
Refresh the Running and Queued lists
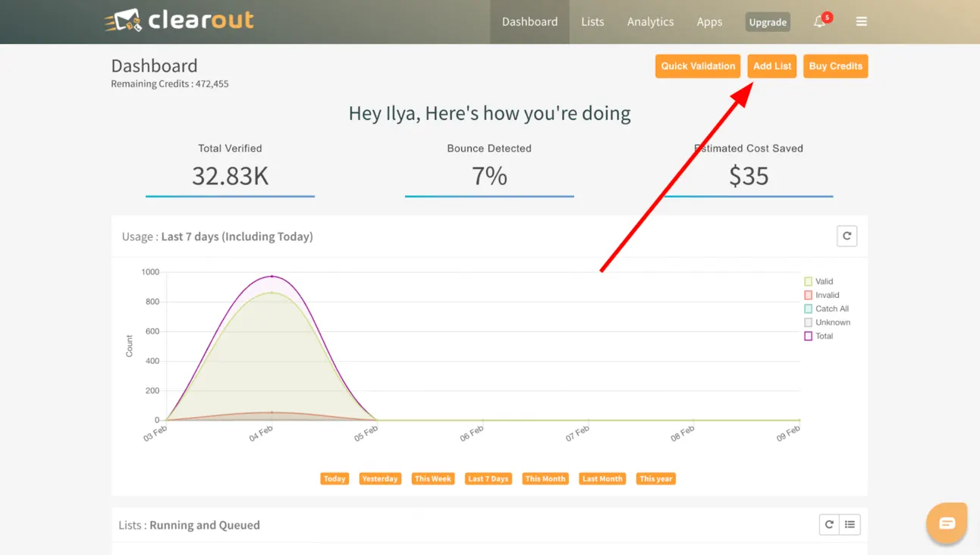(829, 525)
